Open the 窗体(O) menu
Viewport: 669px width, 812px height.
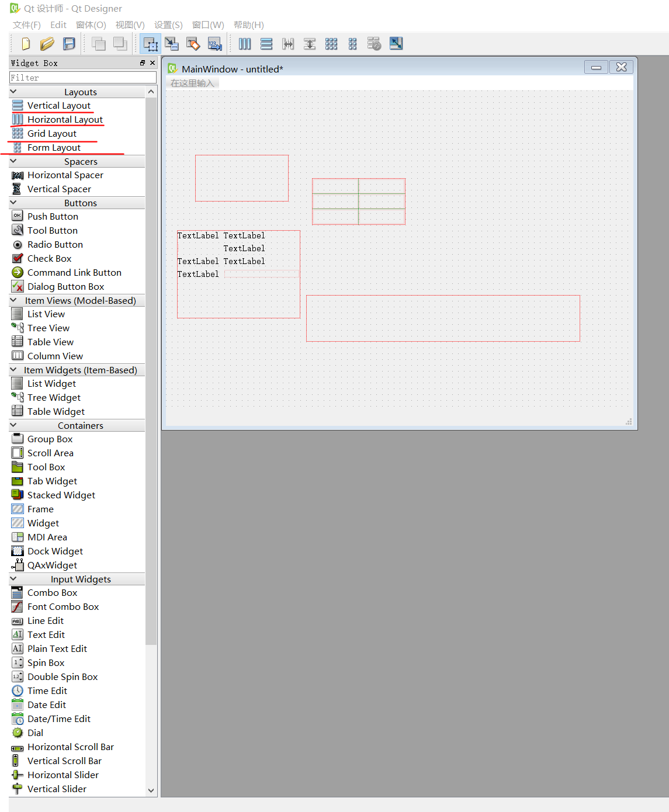click(91, 25)
